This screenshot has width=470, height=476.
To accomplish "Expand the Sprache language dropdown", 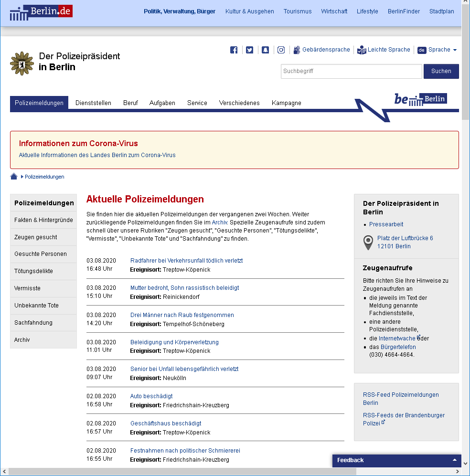I will tap(438, 50).
